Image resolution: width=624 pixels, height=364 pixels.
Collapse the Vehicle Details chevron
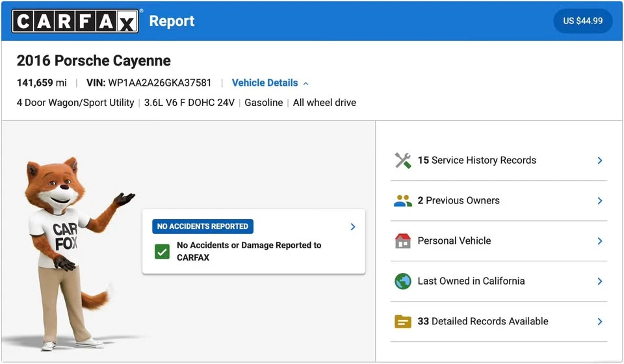pos(305,84)
